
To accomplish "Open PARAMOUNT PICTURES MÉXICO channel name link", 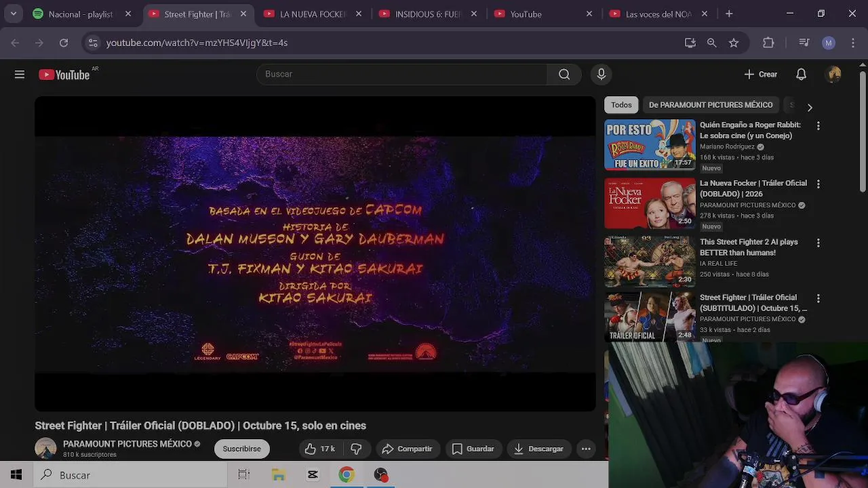I will (x=127, y=444).
